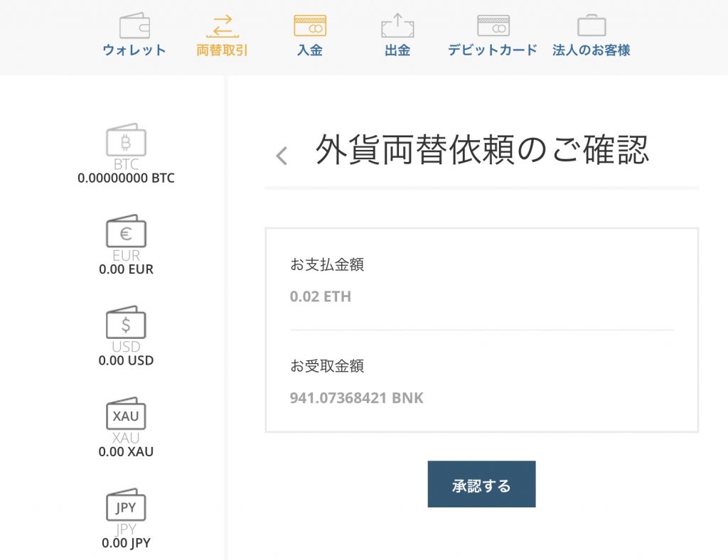Image resolution: width=728 pixels, height=560 pixels.
Task: Click the 出金 menu label
Action: [397, 50]
